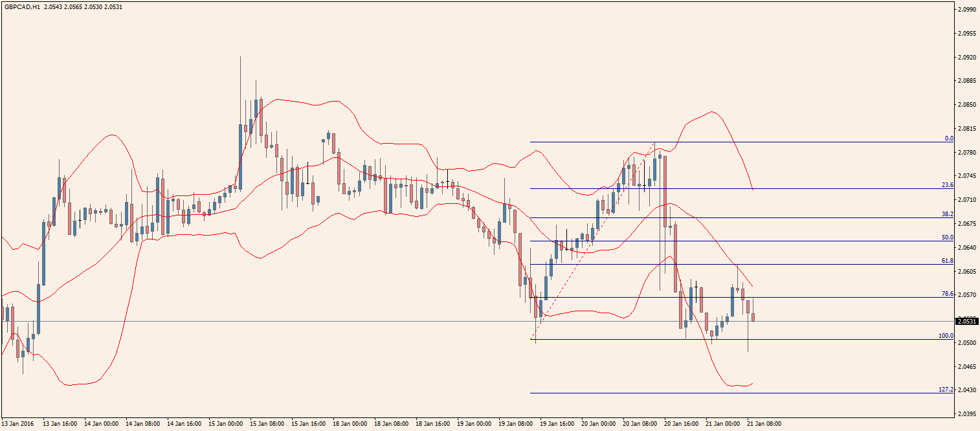Image resolution: width=980 pixels, height=431 pixels.
Task: Select the 2.0395 price axis value
Action: pyautogui.click(x=967, y=414)
